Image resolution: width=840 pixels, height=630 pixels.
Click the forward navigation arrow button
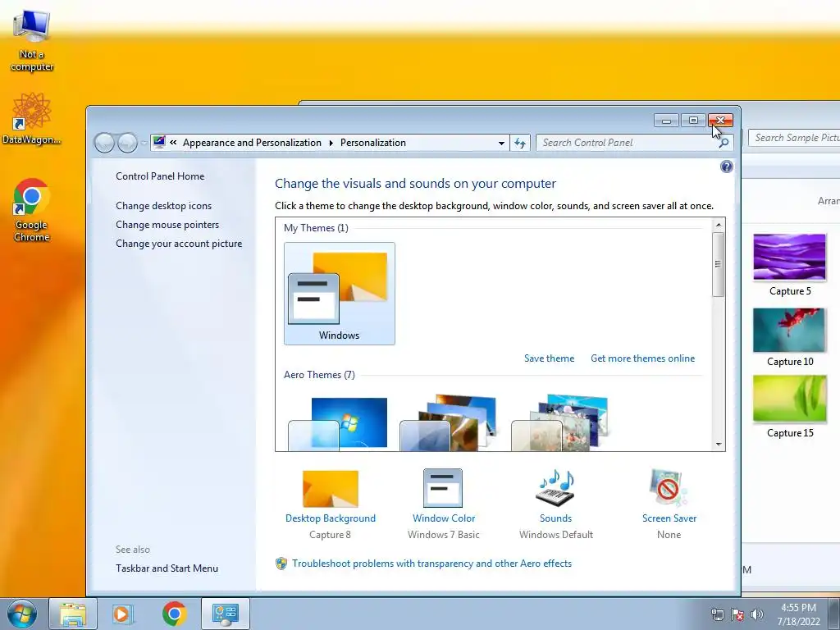coord(127,143)
